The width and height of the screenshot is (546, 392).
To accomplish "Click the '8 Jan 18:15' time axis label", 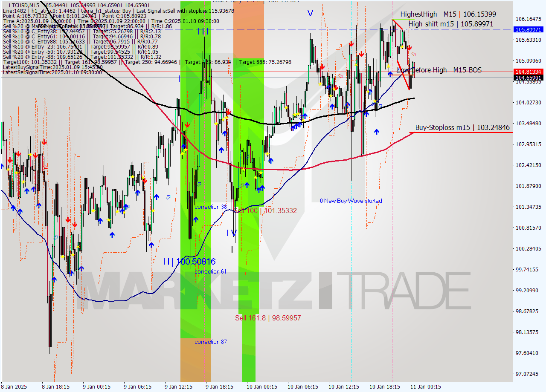I will (55, 387).
